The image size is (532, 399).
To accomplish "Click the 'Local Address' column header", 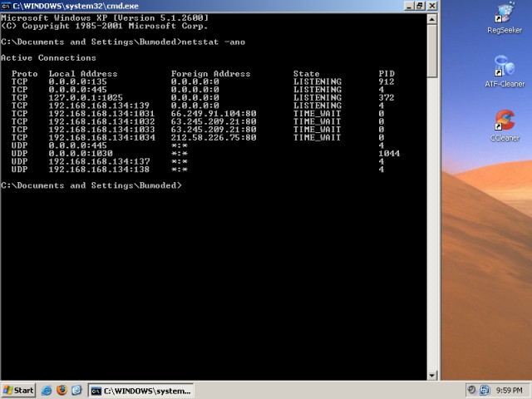I will pyautogui.click(x=83, y=74).
